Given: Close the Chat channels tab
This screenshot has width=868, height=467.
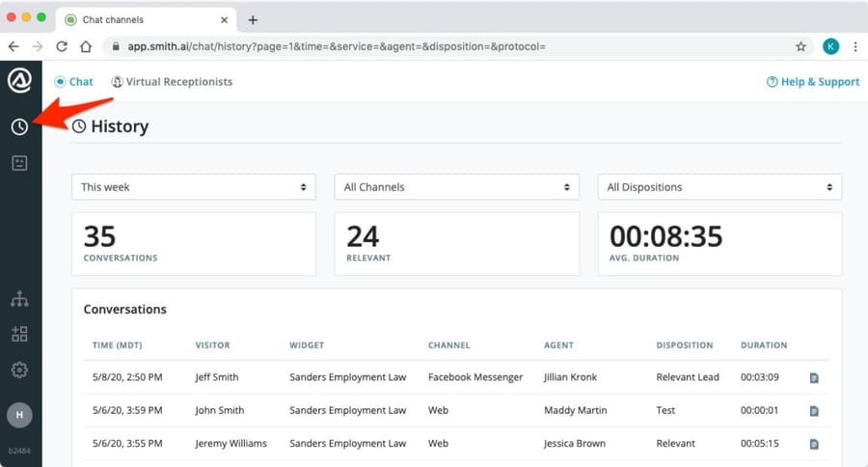Looking at the screenshot, I should 224,20.
